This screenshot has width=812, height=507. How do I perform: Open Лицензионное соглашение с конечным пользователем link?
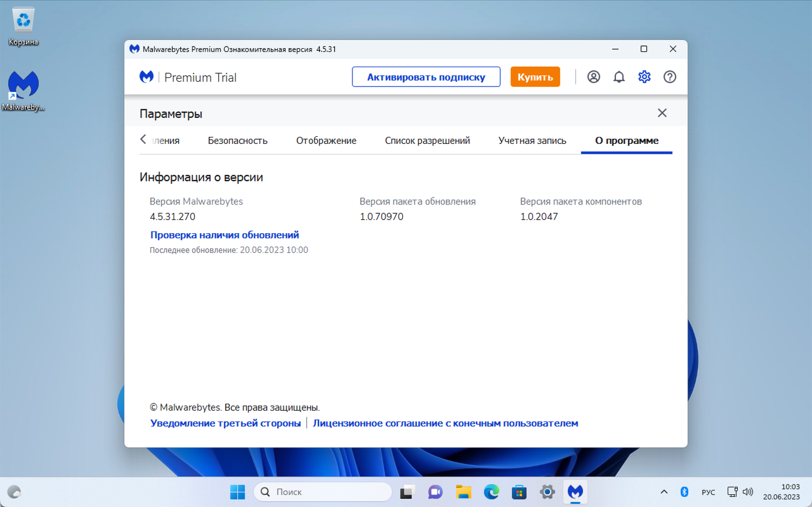click(x=446, y=423)
